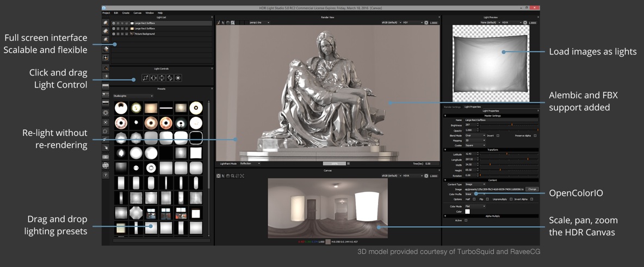The width and height of the screenshot is (644, 267).
Task: Tick the Half option checkbox
Action: (474, 199)
